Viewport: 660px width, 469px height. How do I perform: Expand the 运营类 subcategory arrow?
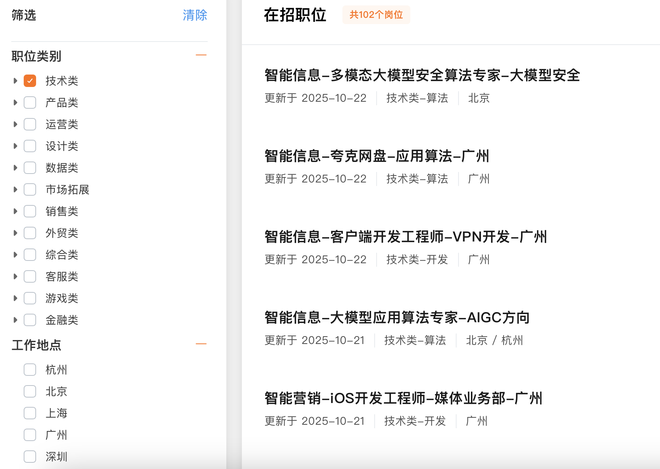(15, 125)
